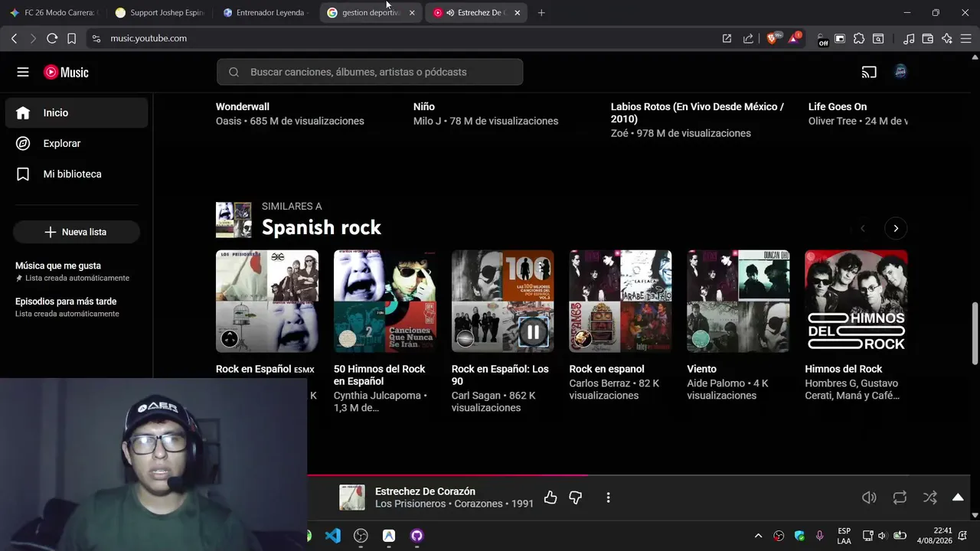
Task: Open the browser extensions puzzle icon
Action: (859, 38)
